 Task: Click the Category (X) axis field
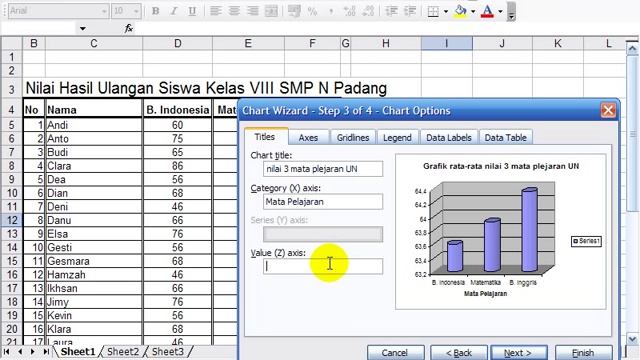point(323,202)
